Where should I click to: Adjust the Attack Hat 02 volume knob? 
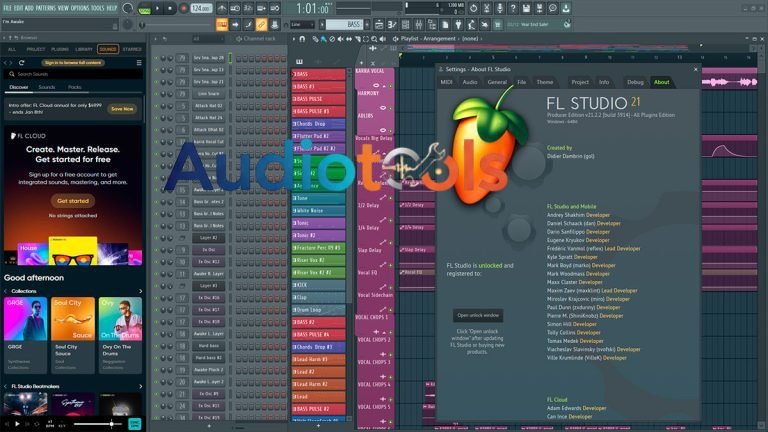point(170,106)
